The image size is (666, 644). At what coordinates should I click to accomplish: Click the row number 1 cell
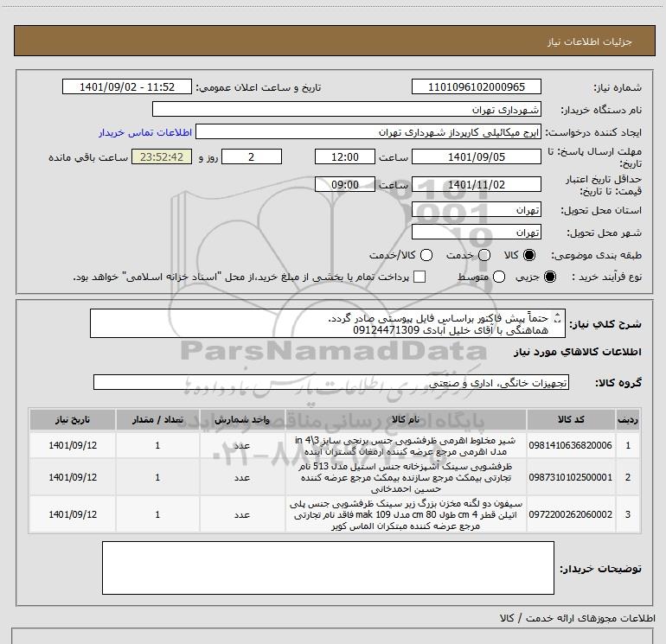click(x=628, y=445)
